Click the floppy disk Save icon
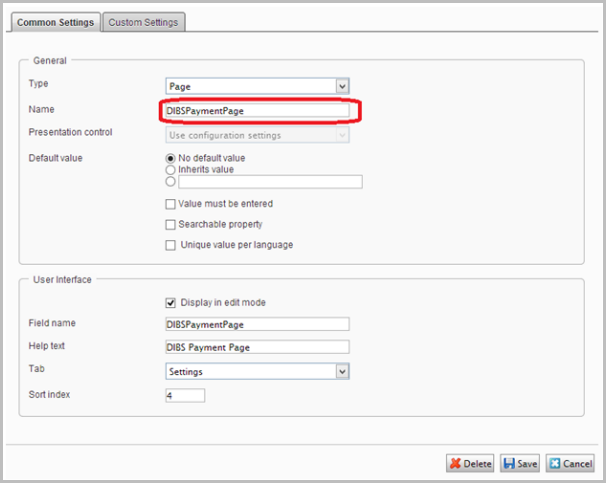 click(x=510, y=463)
